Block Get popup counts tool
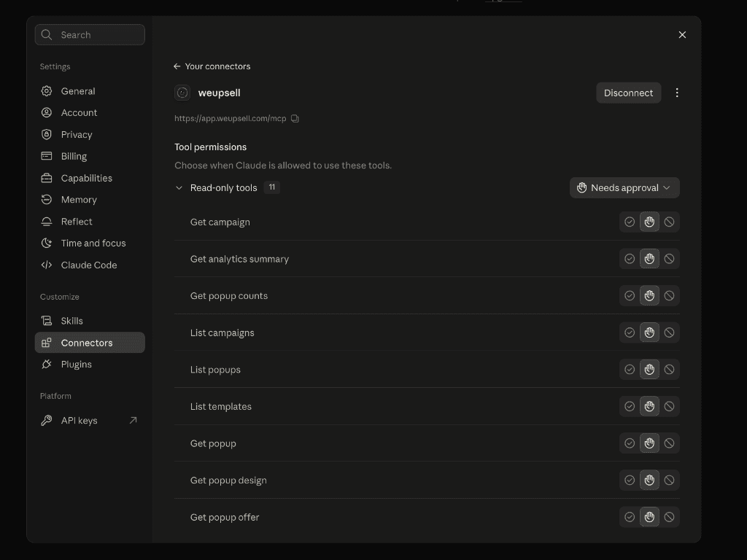The height and width of the screenshot is (560, 747). coord(670,296)
